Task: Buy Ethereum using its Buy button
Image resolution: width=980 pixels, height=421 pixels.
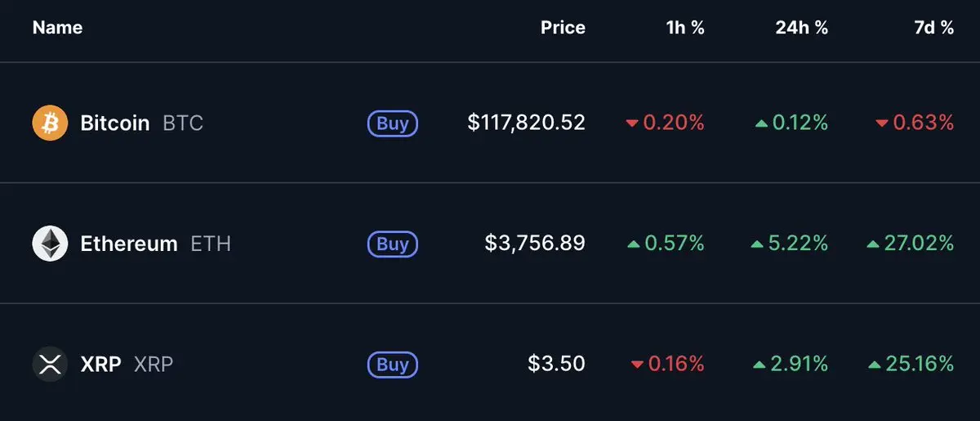Action: point(393,244)
